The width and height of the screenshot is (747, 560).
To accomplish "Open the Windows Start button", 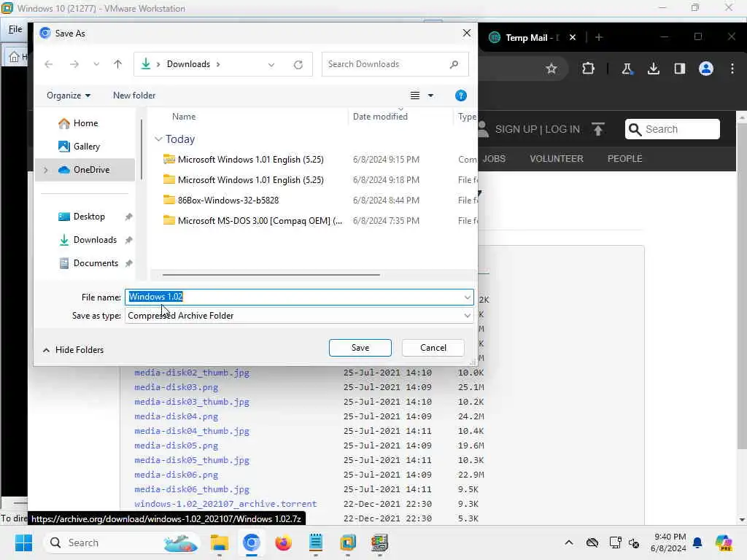I will tap(23, 542).
